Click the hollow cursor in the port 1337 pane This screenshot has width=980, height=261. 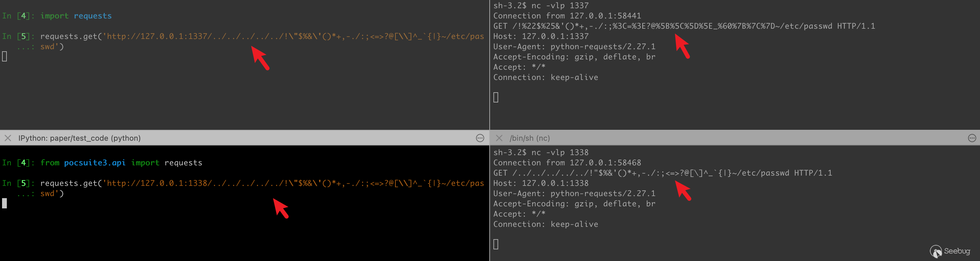(x=496, y=98)
